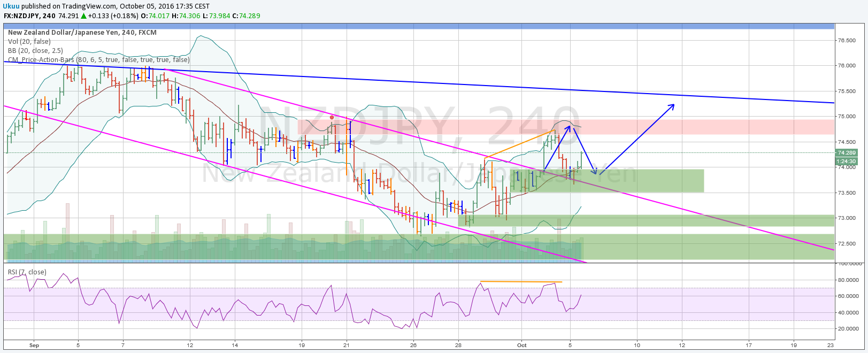
Task: Click the RSI 20.0000 axis label
Action: tap(848, 329)
